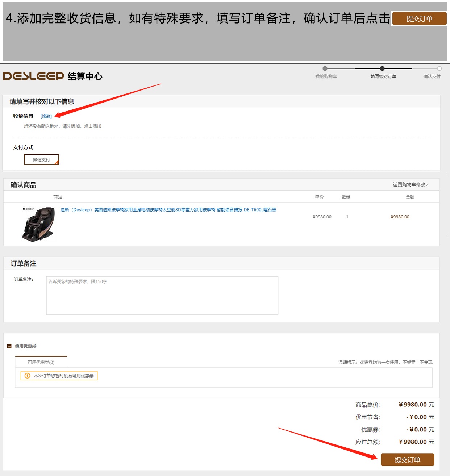Open the Desleep massage chair product title link
Screen dimensions: 450x476
click(168, 210)
